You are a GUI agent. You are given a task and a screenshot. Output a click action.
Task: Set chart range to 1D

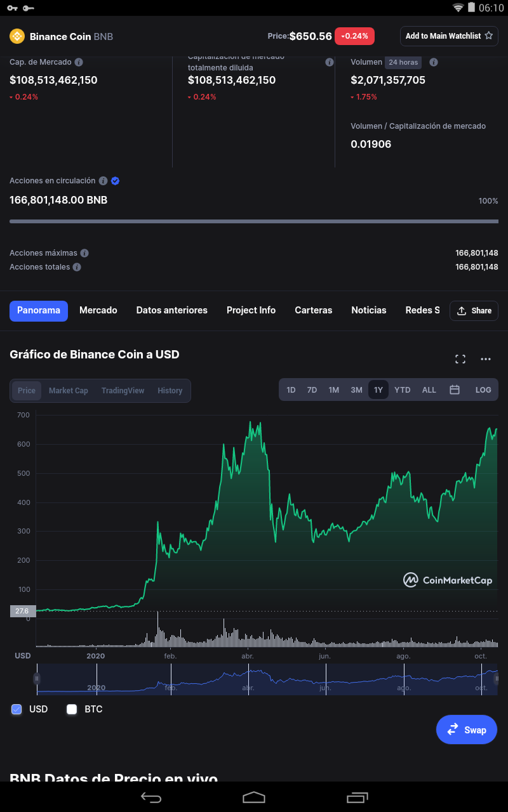coord(291,390)
